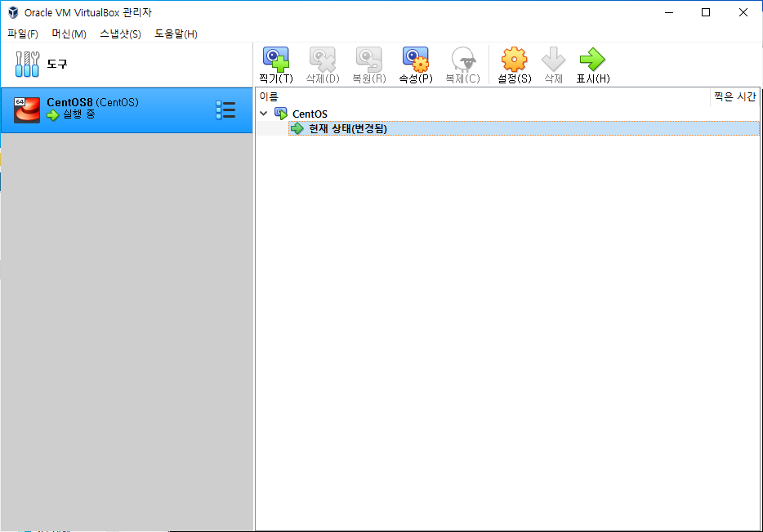Screen dimensions: 763x532
Task: Select the CentOS8 (CentOS) machine name
Action: point(92,102)
